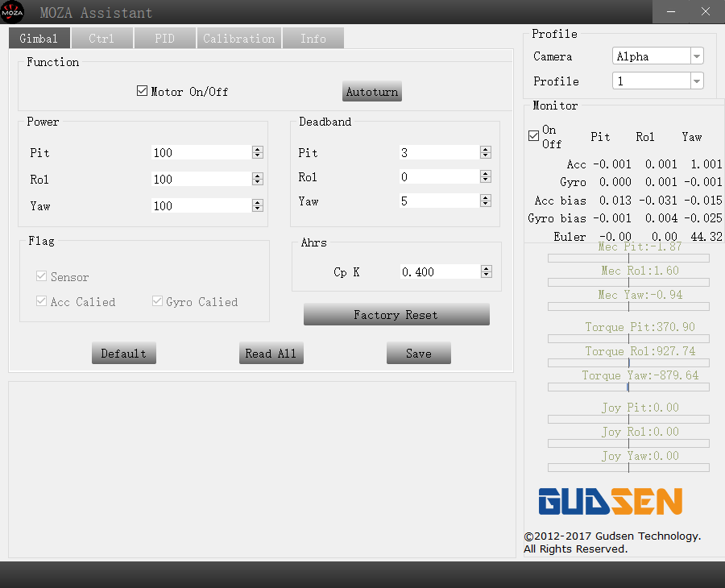Decrease Cp K with down arrow
Screen dimensions: 725x588
coord(486,275)
